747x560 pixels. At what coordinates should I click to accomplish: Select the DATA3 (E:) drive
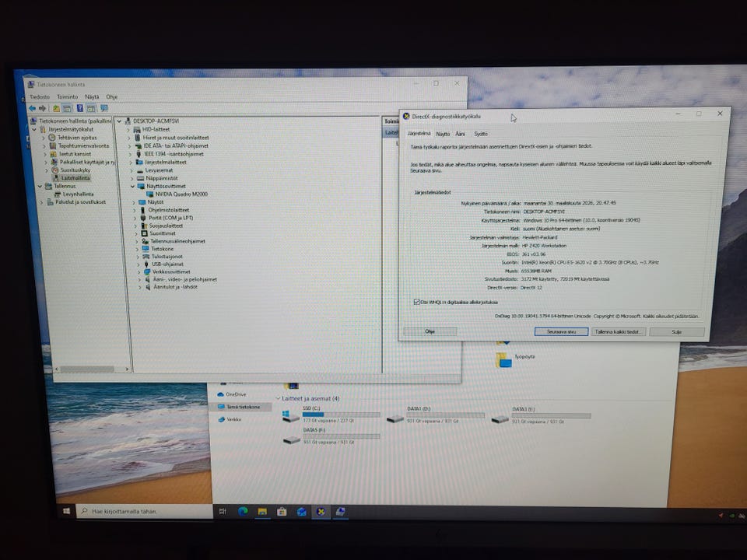[x=542, y=415]
